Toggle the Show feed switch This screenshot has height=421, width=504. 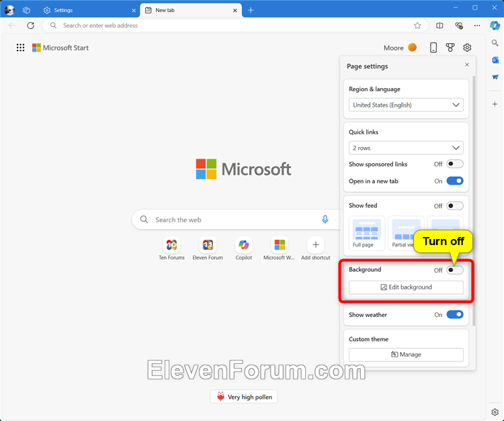455,206
